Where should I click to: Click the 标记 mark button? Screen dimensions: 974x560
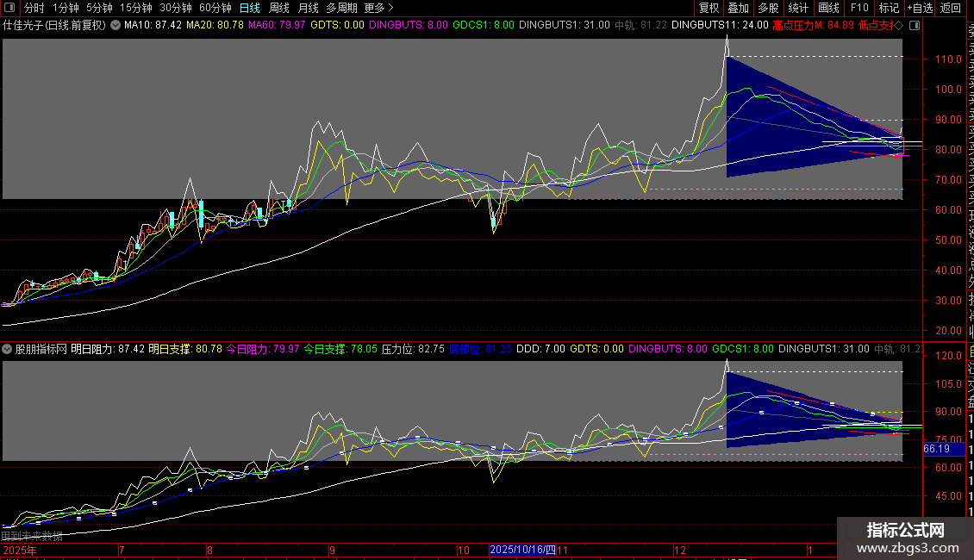coord(889,8)
